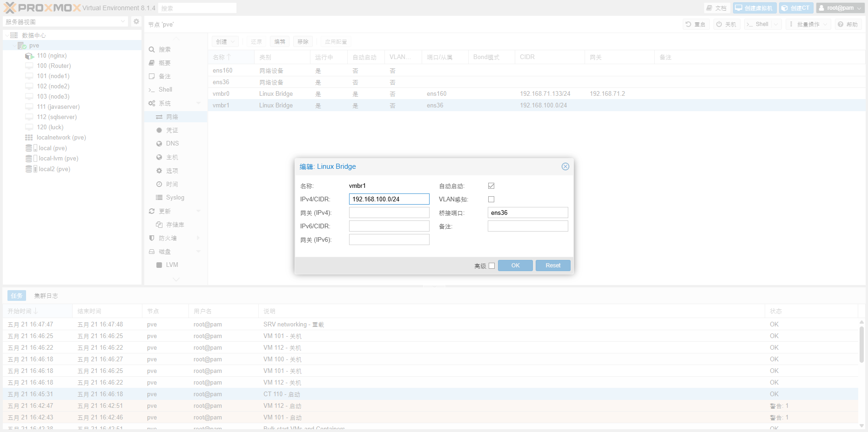
Task: Open Time clock menu item
Action: pyautogui.click(x=175, y=184)
